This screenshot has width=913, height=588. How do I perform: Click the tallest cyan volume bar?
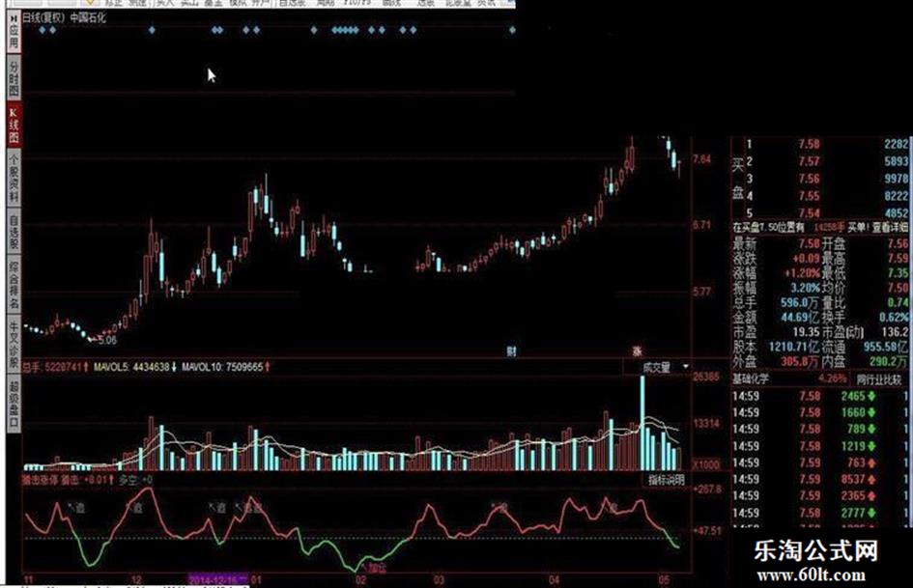642,423
